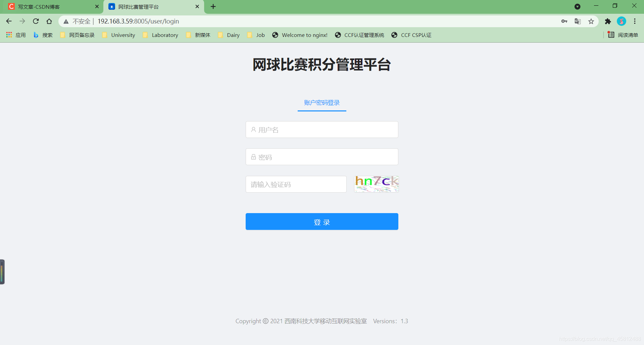The width and height of the screenshot is (644, 345).
Task: Open the 搜索 Bing bookmark
Action: [43, 35]
